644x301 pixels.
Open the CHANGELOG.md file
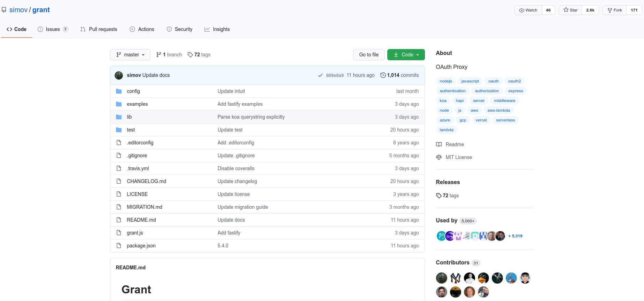146,181
